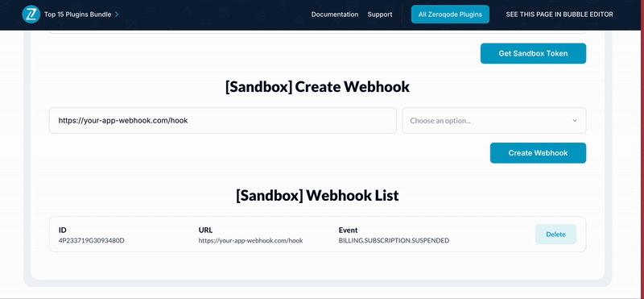Open the Documentation link
Viewport: 644px width, 299px height.
tap(335, 15)
